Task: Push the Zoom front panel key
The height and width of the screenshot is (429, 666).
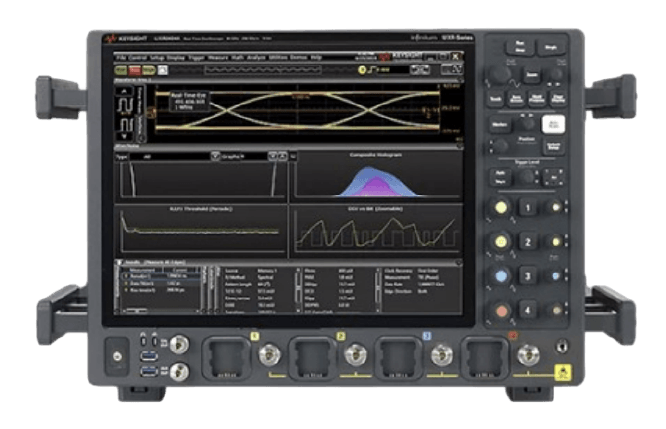Action: click(531, 75)
